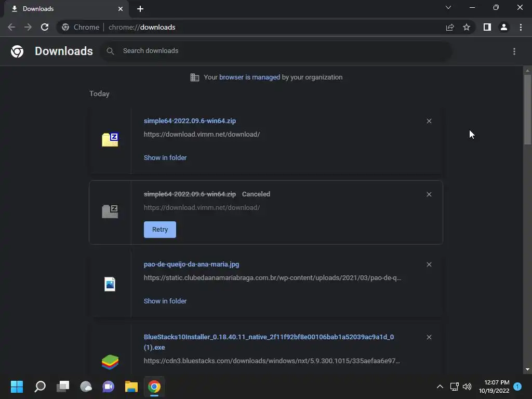Remove the canceled simple64 zip entry
The width and height of the screenshot is (532, 399).
point(429,194)
